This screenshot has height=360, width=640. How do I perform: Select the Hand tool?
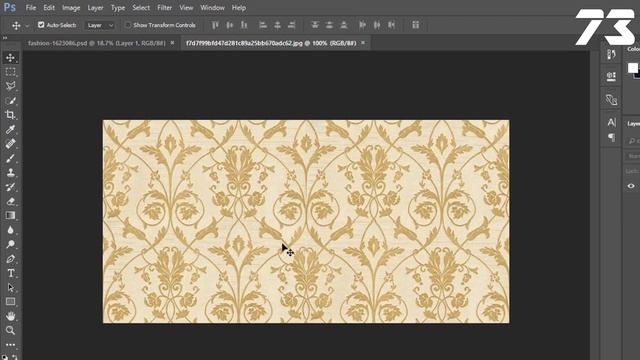click(11, 316)
